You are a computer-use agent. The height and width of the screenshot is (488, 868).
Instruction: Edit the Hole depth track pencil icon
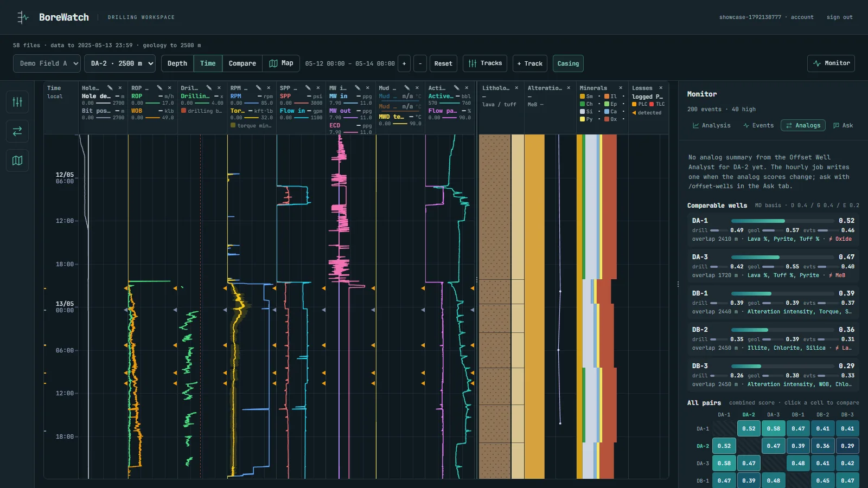pyautogui.click(x=110, y=88)
